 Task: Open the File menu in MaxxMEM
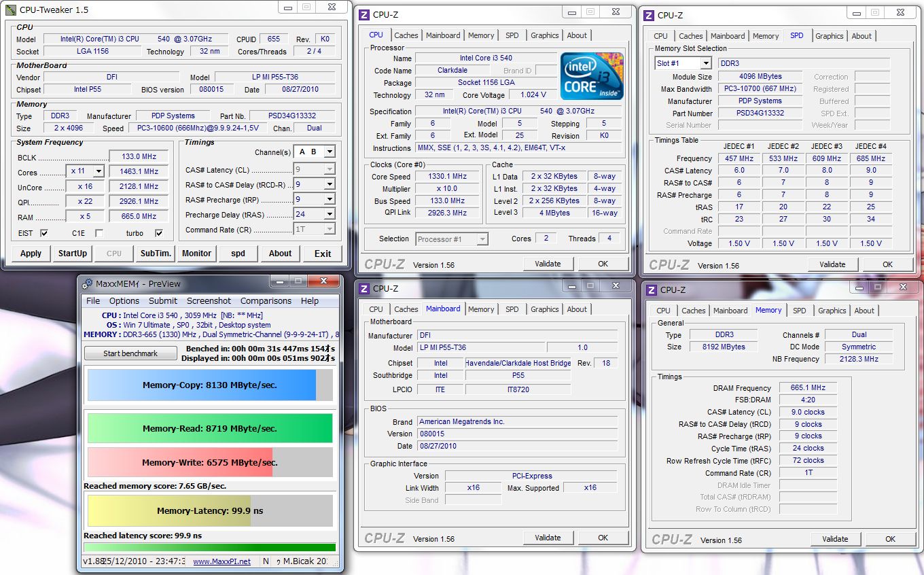tap(93, 300)
